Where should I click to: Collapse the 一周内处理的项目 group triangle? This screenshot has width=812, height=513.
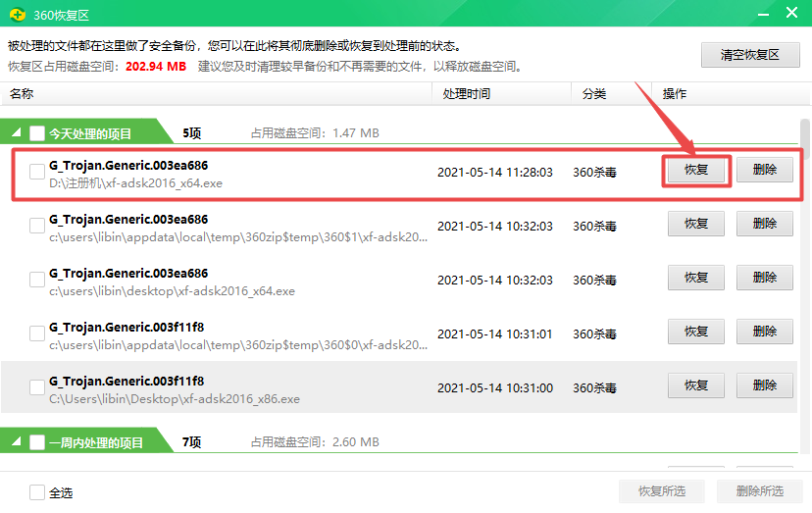click(x=17, y=442)
